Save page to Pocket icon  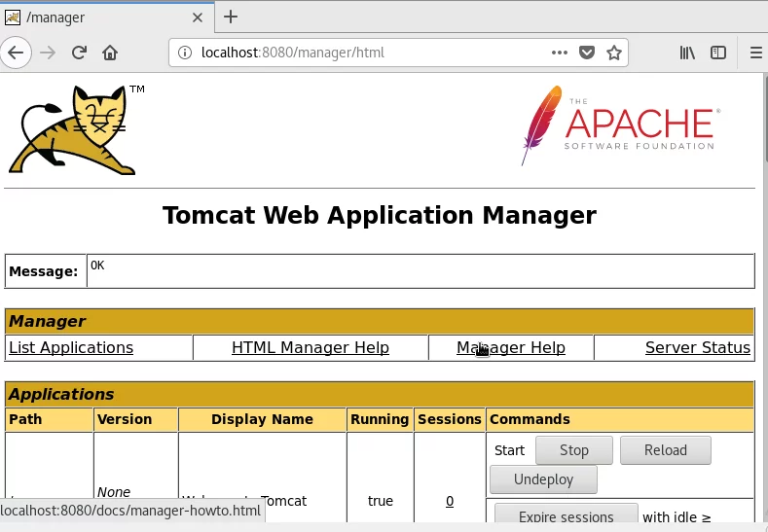coord(587,53)
